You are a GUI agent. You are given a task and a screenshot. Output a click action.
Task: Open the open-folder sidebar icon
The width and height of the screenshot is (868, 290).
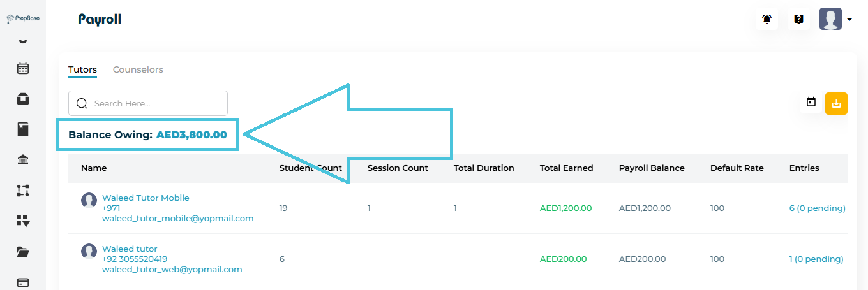pos(23,252)
